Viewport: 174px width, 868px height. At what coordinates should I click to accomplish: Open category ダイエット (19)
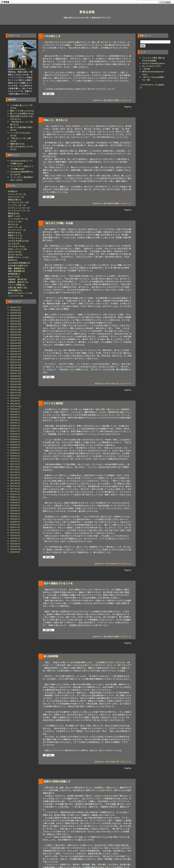tap(14, 222)
